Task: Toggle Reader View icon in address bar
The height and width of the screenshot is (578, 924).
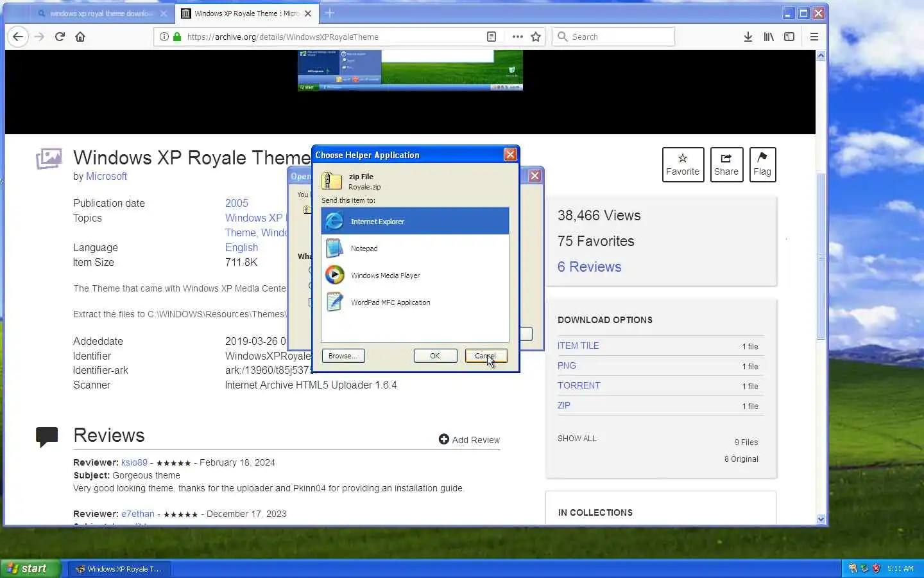Action: [492, 37]
